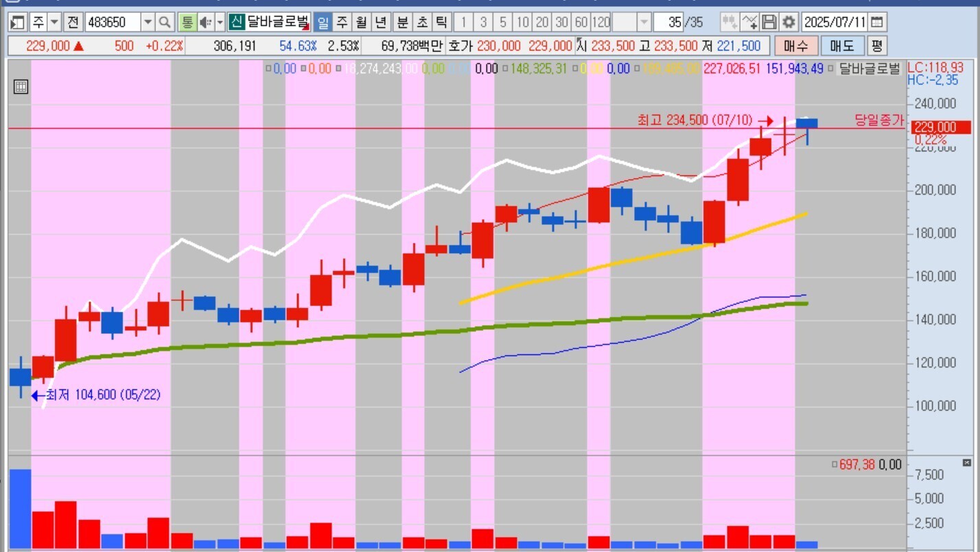
Task: Open the interval combo box after 120
Action: click(632, 22)
